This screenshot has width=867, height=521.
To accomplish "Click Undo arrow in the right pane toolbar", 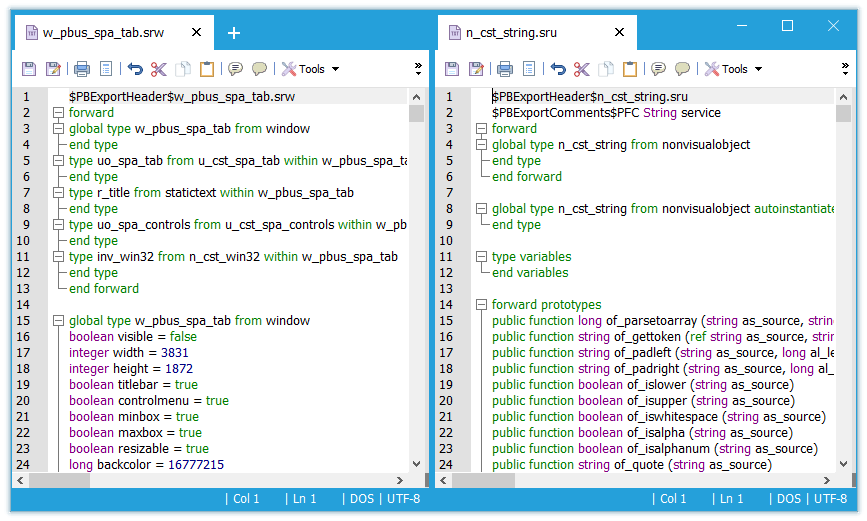I will coord(558,69).
